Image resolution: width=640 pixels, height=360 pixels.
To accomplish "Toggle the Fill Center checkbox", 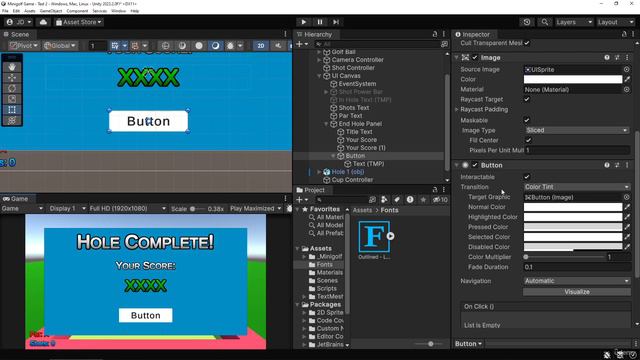I will 529,140.
